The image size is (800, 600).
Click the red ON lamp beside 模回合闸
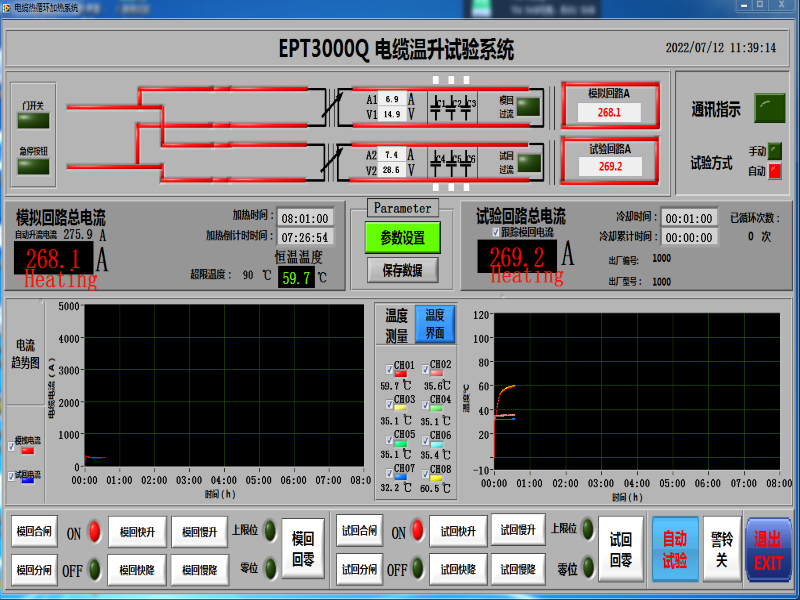94,531
